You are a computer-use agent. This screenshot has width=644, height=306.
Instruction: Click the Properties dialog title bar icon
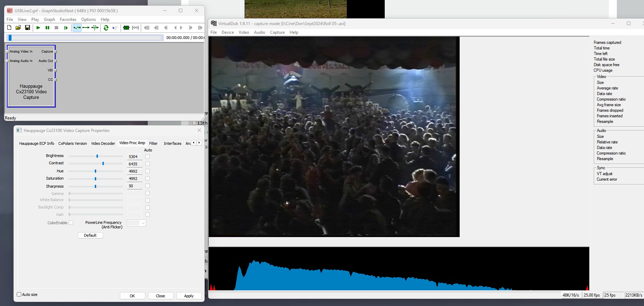(19, 130)
